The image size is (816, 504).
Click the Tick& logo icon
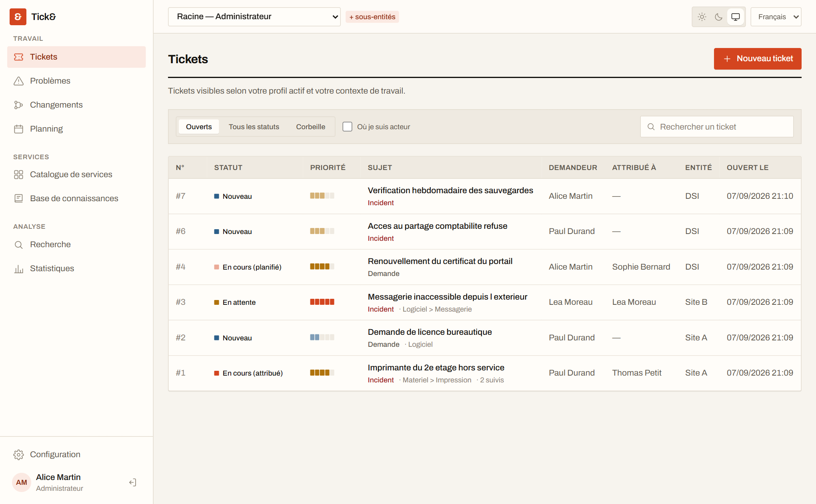(x=18, y=17)
